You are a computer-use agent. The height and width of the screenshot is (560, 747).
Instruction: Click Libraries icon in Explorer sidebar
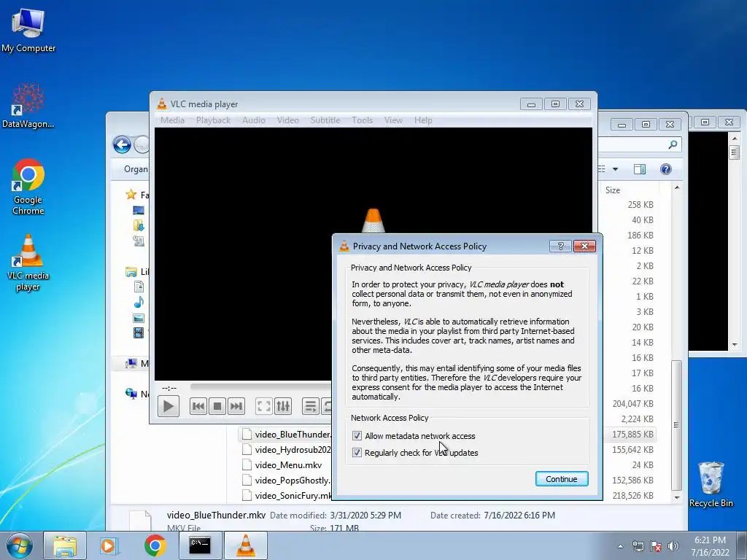point(131,271)
